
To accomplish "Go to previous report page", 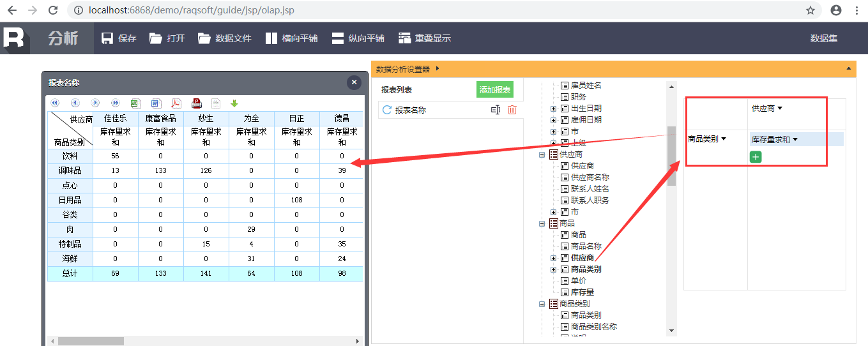I will click(x=75, y=103).
